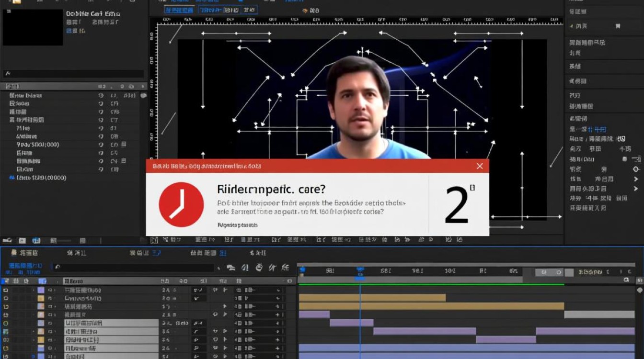Toggle visibility switch of the first timeline layer
The height and width of the screenshot is (359, 644).
pos(6,290)
